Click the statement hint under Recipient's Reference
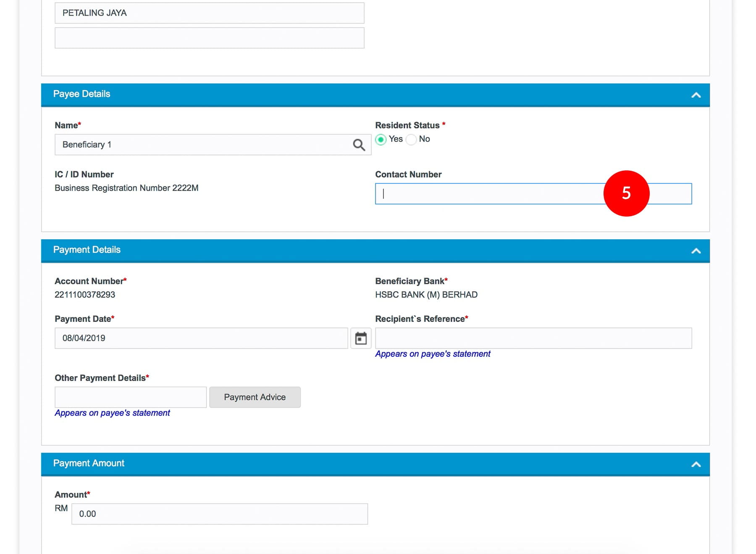Screen dimensions: 756x554 point(433,354)
